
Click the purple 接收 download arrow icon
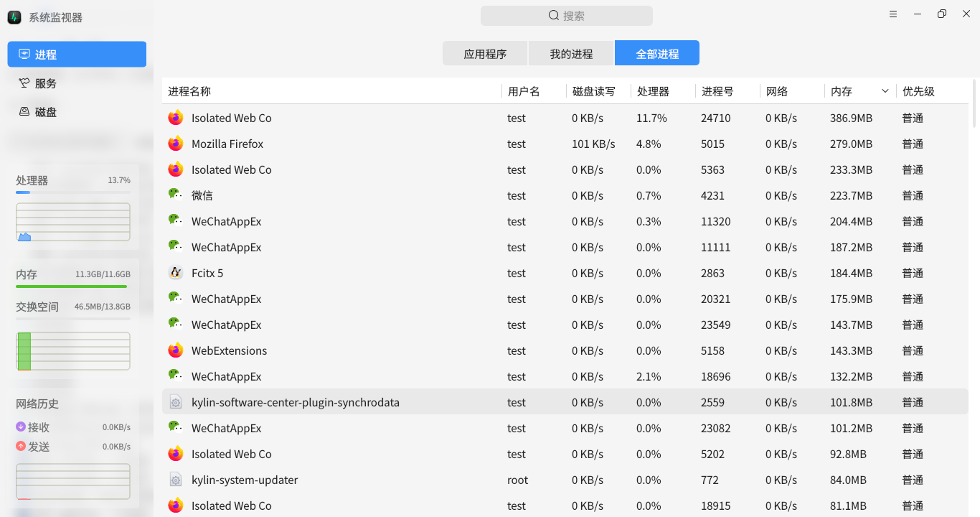[x=21, y=427]
